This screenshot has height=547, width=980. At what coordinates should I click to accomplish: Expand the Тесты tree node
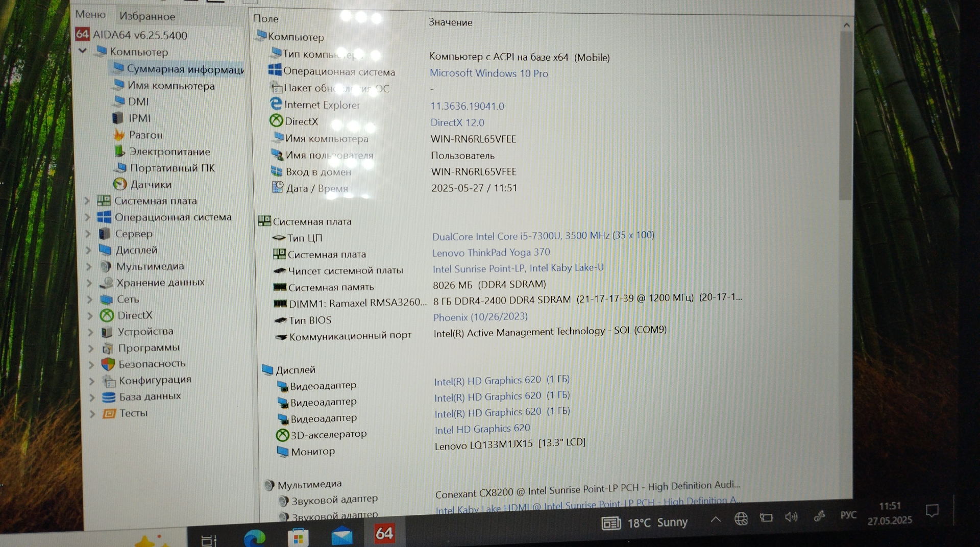[x=92, y=414]
